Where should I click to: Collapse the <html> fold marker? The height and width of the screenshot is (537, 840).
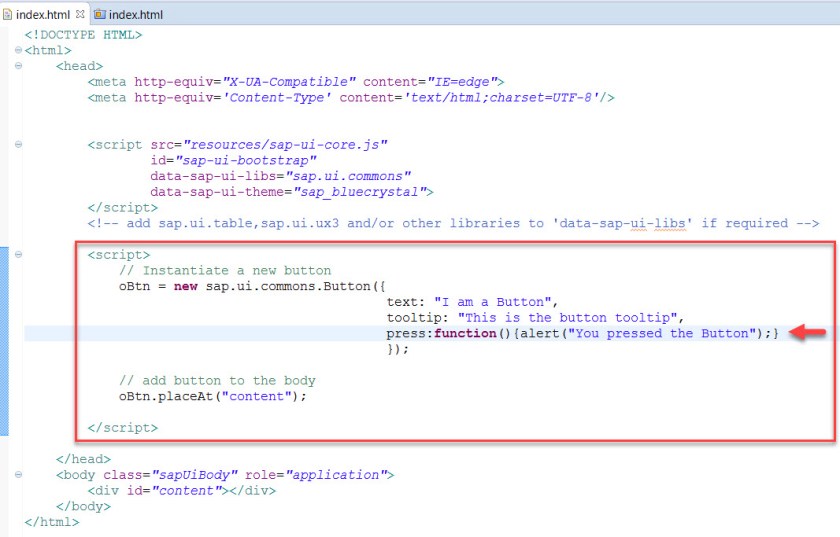pyautogui.click(x=18, y=50)
